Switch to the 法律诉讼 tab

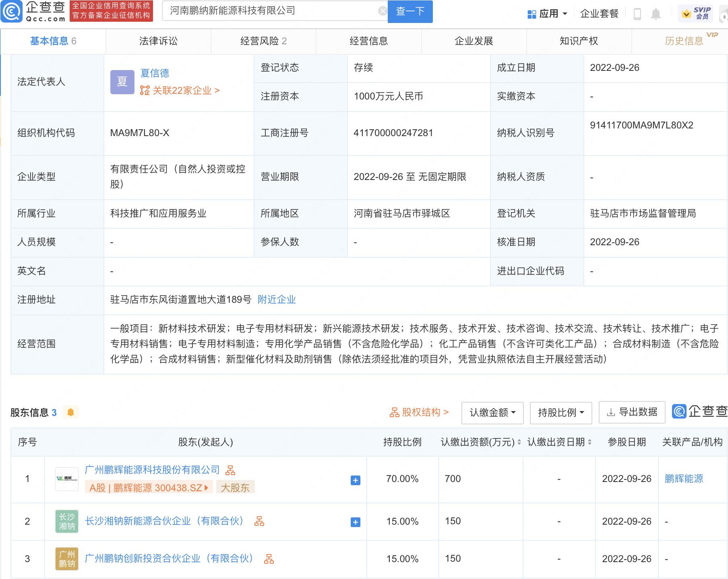tap(158, 41)
